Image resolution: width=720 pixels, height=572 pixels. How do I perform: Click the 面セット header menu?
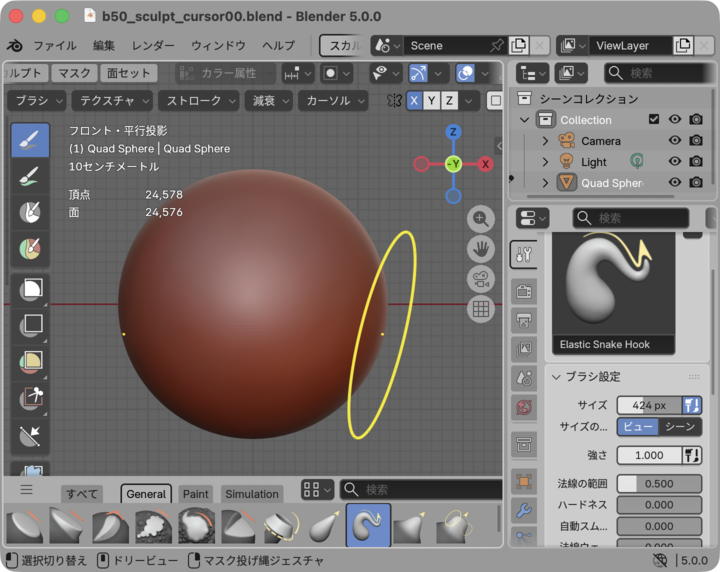129,73
